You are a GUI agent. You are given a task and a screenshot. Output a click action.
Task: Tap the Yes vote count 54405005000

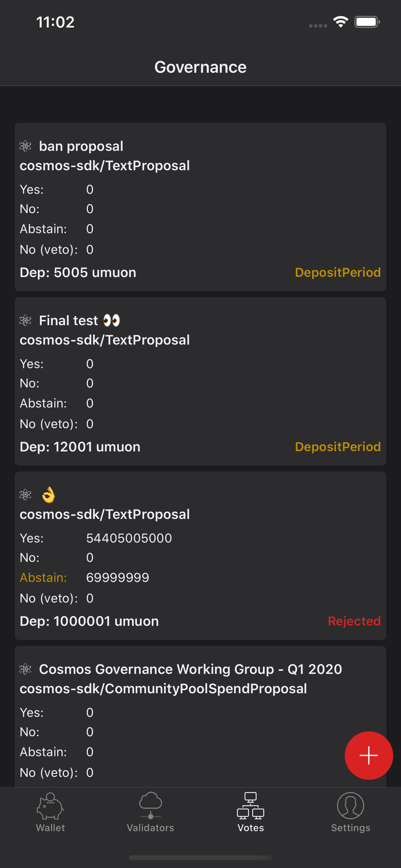(x=129, y=538)
